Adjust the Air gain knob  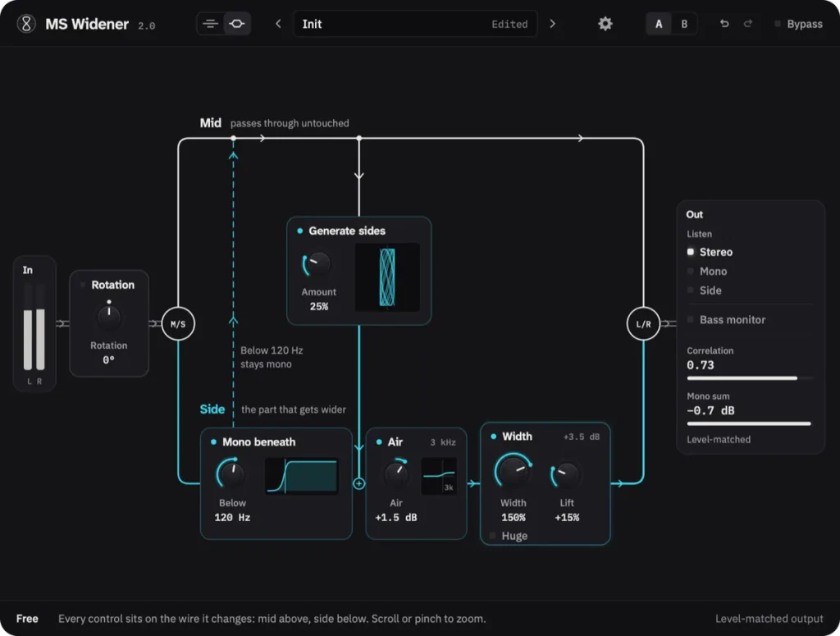(x=396, y=474)
